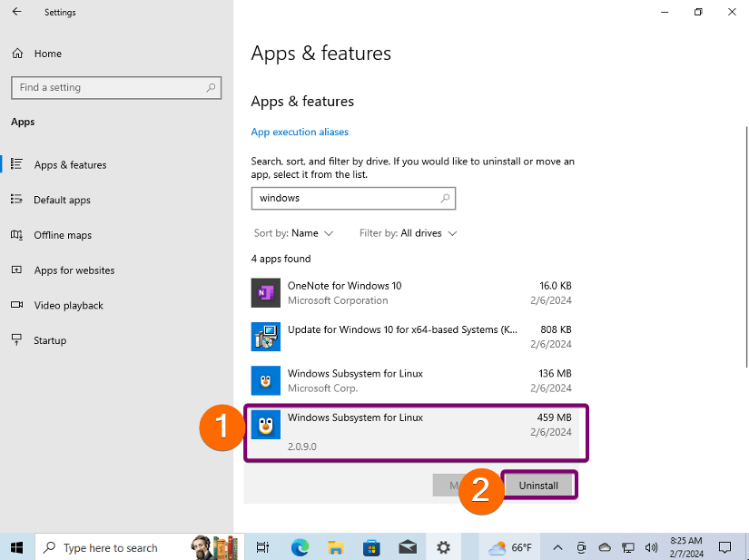Open Task View from taskbar
Image resolution: width=749 pixels, height=560 pixels.
tap(262, 547)
